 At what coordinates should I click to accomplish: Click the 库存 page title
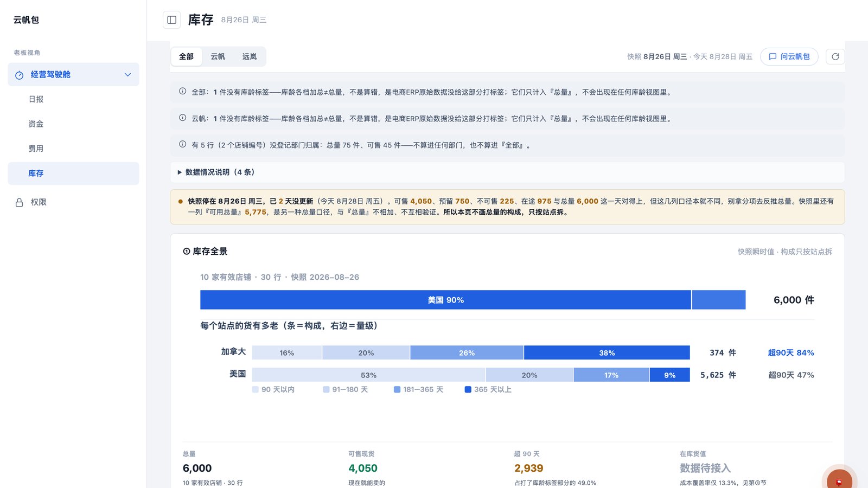point(201,20)
